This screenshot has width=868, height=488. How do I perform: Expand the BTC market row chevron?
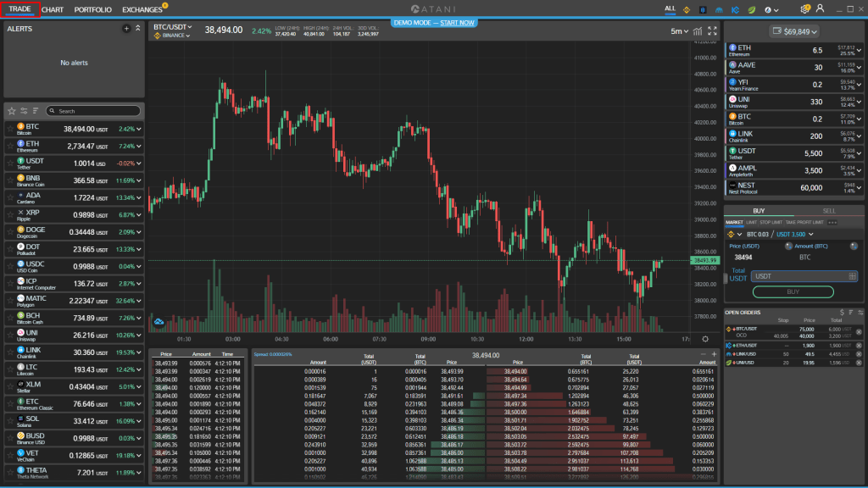(x=139, y=129)
